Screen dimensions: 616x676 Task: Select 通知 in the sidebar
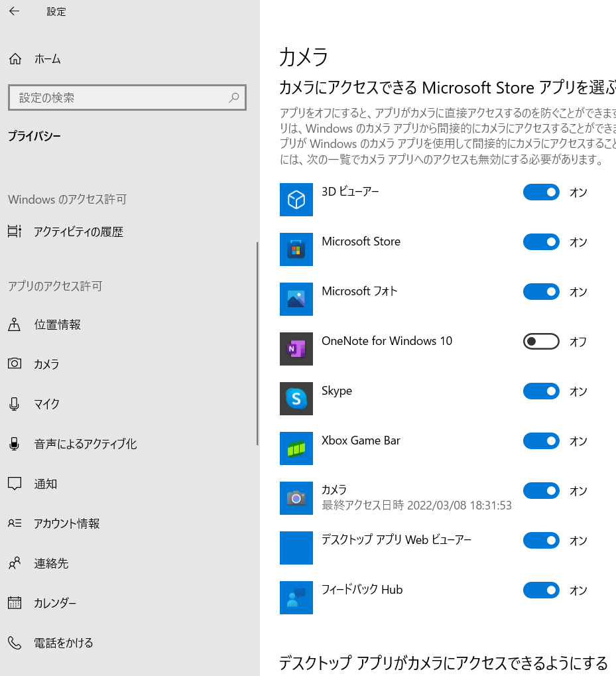(x=128, y=484)
